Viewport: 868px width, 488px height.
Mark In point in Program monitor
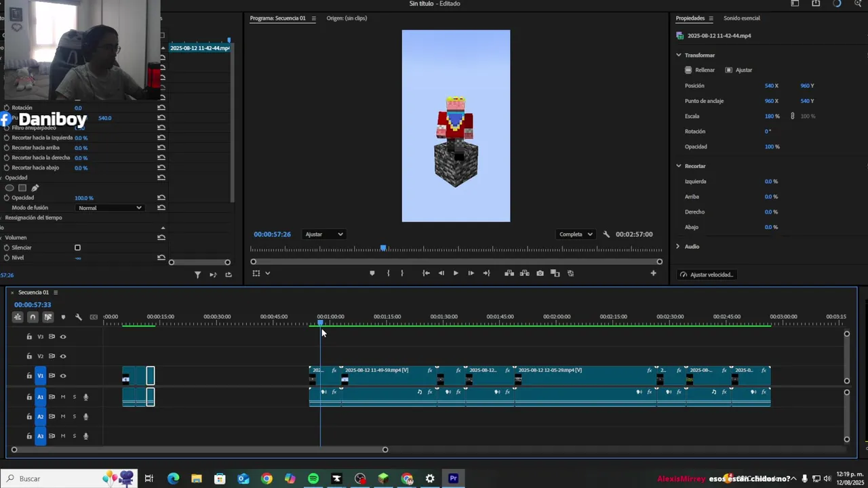tap(388, 273)
